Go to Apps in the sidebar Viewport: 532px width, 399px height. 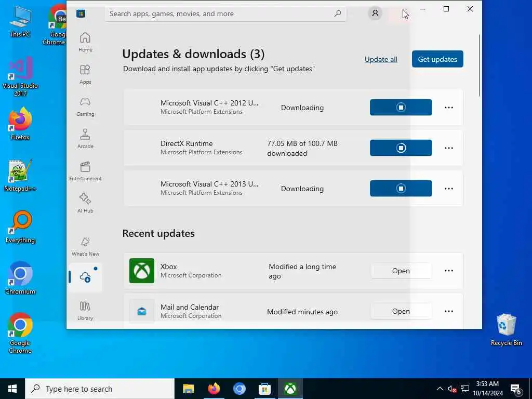click(x=85, y=74)
